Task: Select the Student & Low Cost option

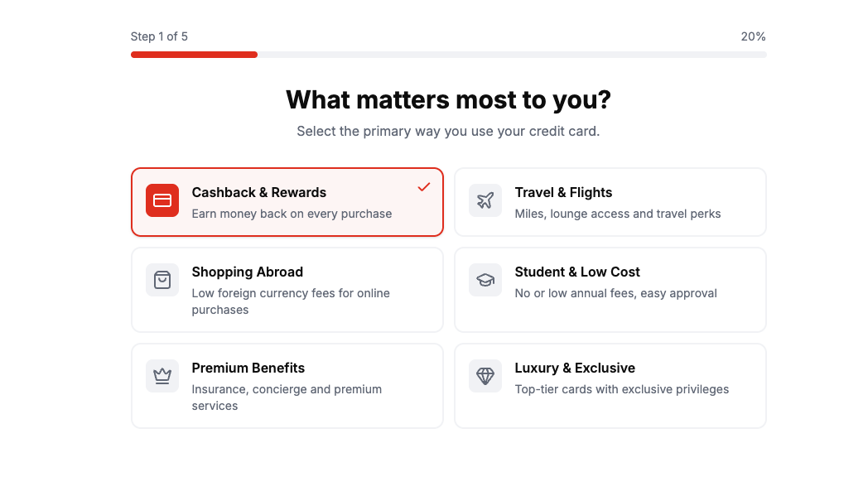Action: (x=610, y=289)
